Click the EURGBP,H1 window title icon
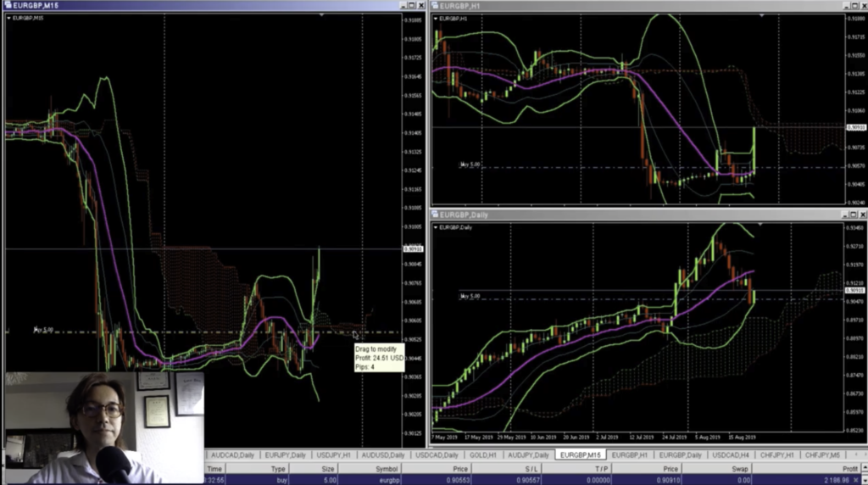This screenshot has width=868, height=485. [x=435, y=6]
